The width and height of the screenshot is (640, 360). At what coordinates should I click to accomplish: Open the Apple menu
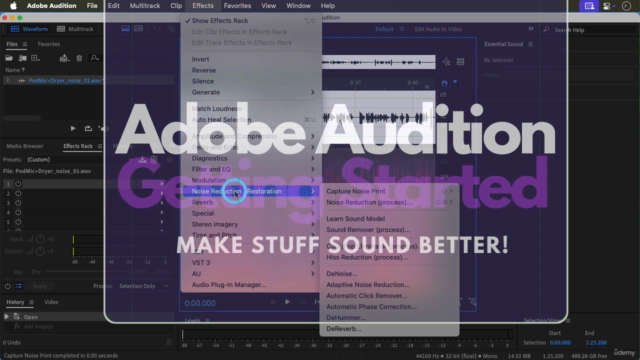pyautogui.click(x=13, y=6)
